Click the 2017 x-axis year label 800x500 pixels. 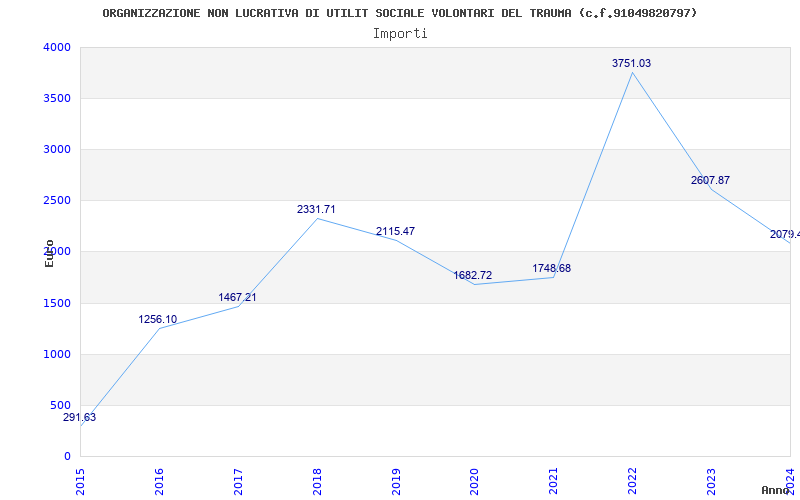point(238,481)
